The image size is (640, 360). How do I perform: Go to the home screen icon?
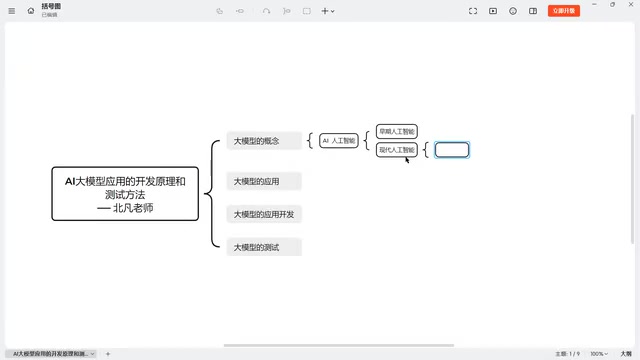pyautogui.click(x=31, y=11)
